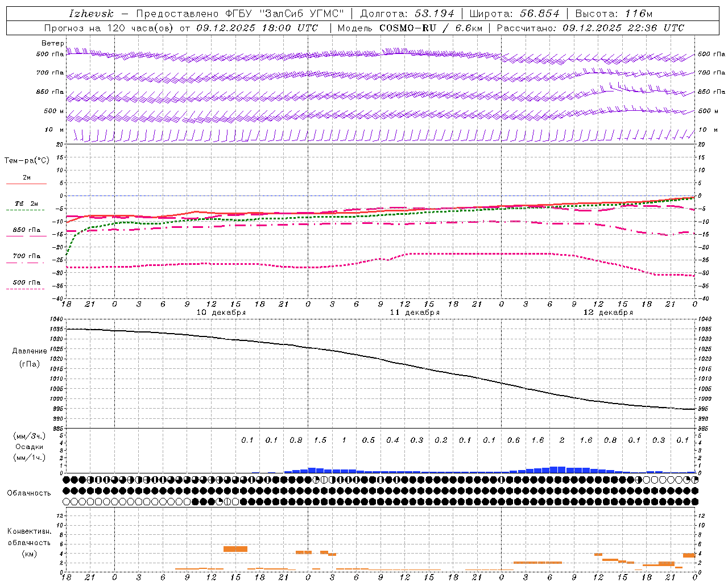Click the '995' tick on right pressure axis
The height and width of the screenshot is (582, 728).
703,409
